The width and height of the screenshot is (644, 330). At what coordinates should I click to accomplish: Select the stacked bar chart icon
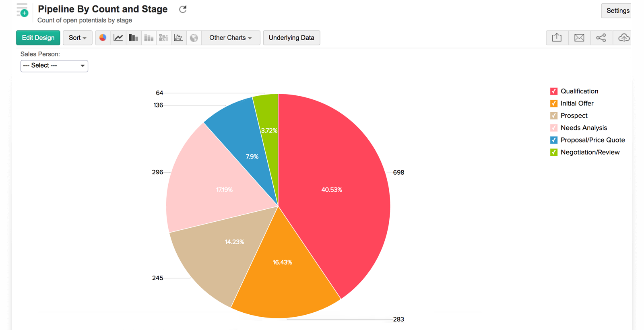tap(149, 38)
